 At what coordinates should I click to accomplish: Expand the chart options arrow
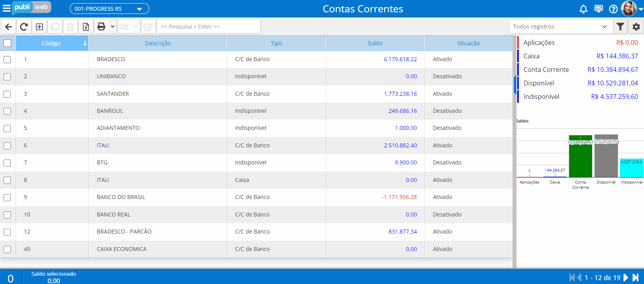(136, 27)
